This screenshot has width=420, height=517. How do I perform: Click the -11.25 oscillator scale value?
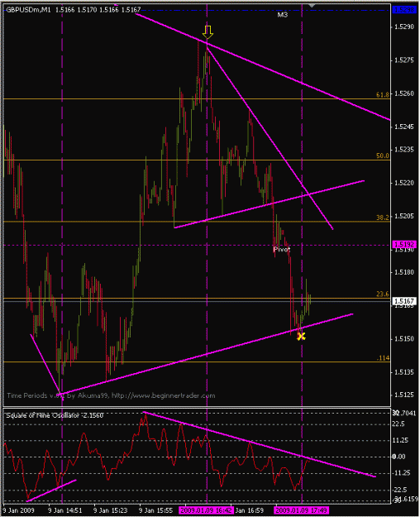point(401,473)
